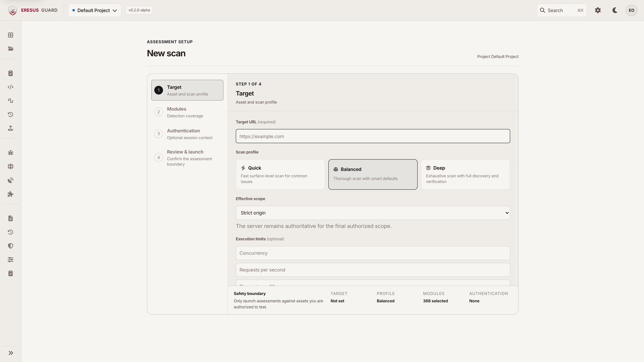Click the magnifier icon in search box
The height and width of the screenshot is (362, 644).
click(x=542, y=10)
